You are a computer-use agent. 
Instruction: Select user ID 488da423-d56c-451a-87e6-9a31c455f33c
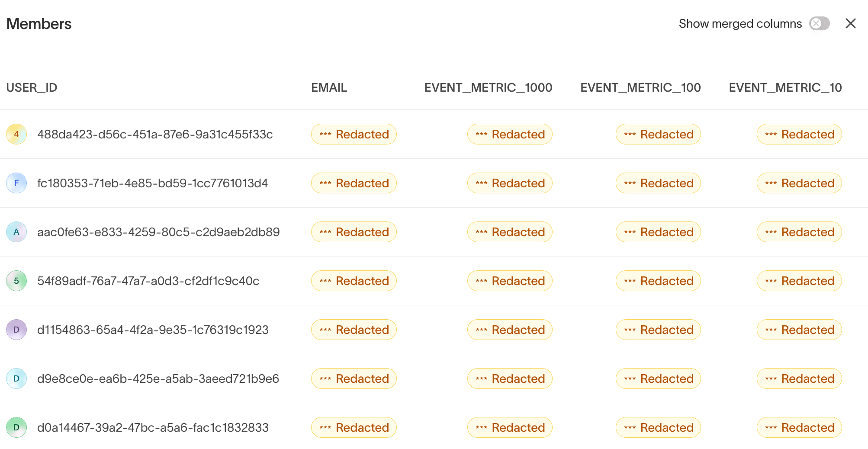coord(155,134)
